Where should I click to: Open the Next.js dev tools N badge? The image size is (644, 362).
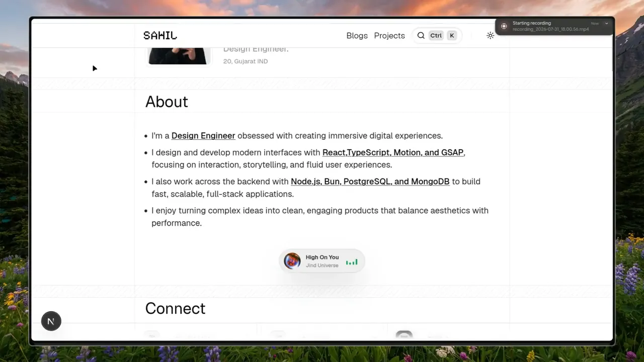[x=51, y=321]
